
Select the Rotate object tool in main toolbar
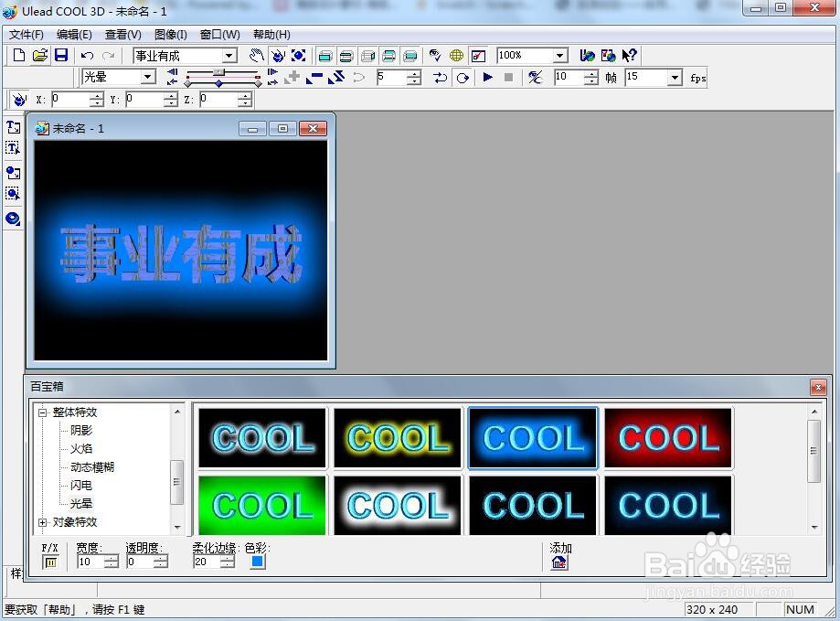pos(278,55)
